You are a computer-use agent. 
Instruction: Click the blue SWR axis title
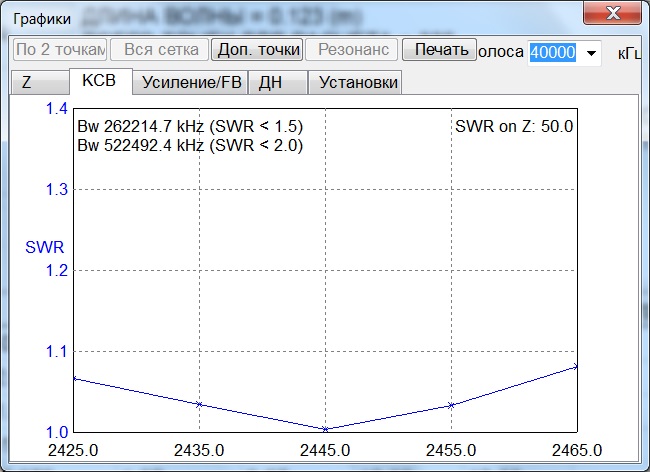click(x=45, y=247)
